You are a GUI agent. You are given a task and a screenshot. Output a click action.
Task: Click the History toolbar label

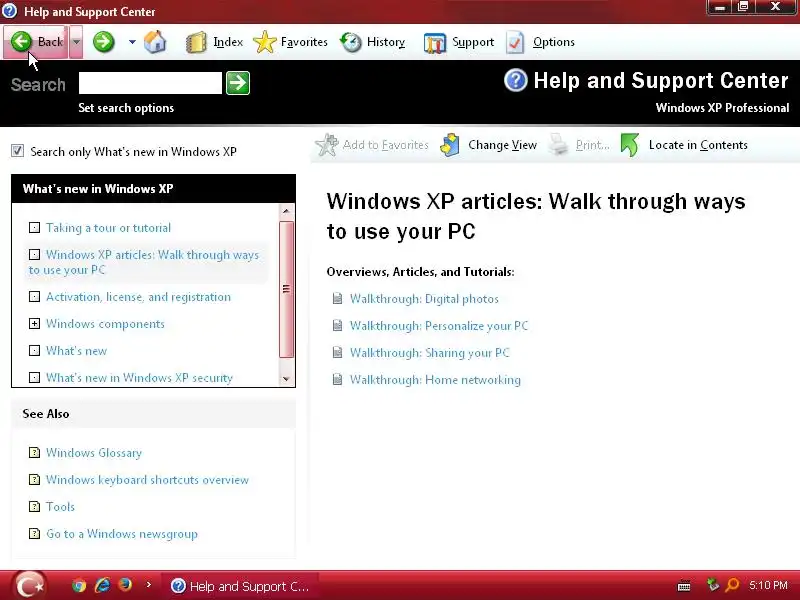coord(386,42)
